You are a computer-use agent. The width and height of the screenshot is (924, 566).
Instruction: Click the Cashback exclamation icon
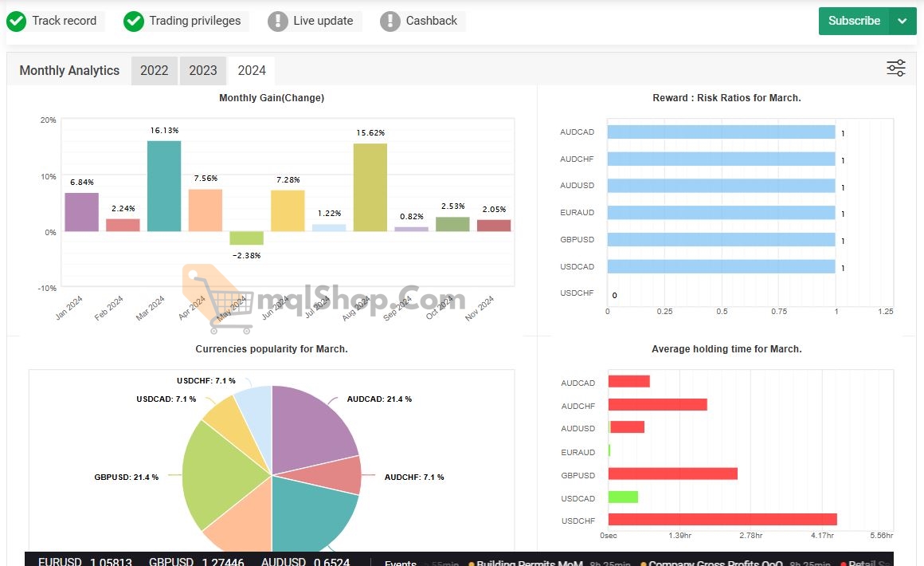[390, 22]
